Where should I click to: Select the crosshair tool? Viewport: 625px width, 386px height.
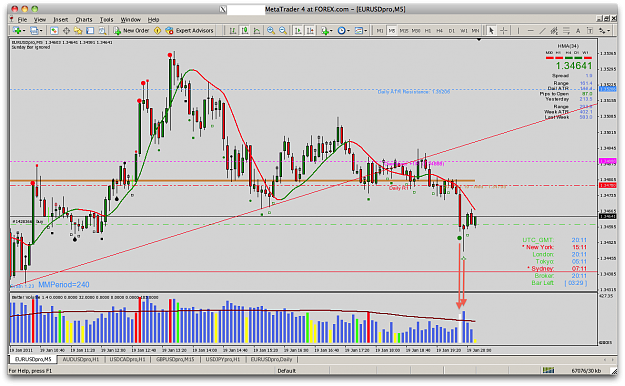[x=503, y=31]
